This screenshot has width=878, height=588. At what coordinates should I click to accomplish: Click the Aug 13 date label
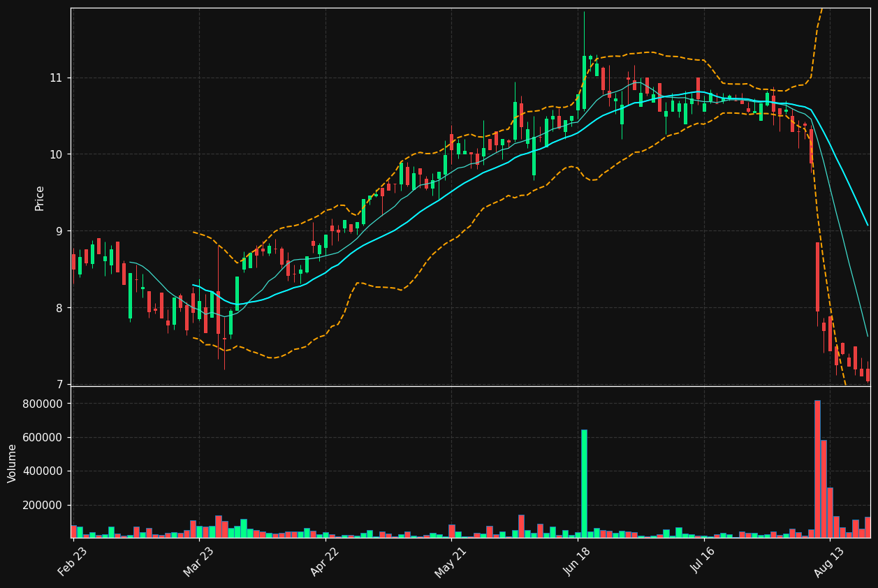[x=828, y=561]
